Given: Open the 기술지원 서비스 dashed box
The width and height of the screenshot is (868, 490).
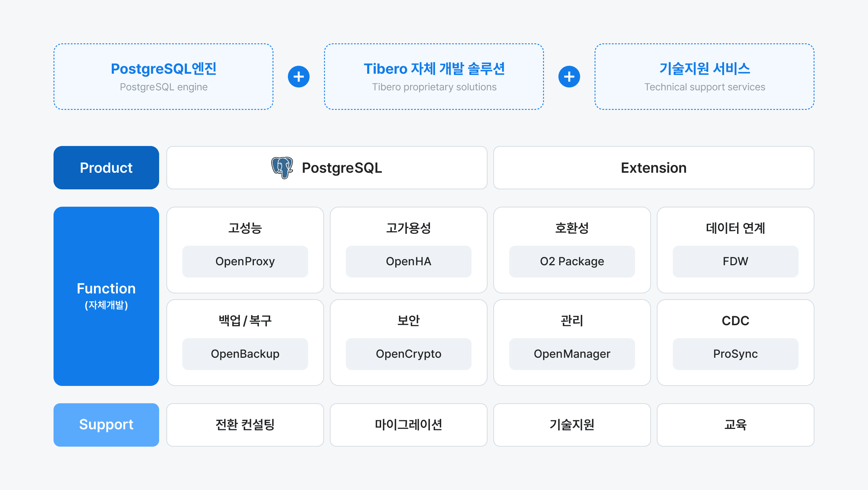Looking at the screenshot, I should (704, 77).
